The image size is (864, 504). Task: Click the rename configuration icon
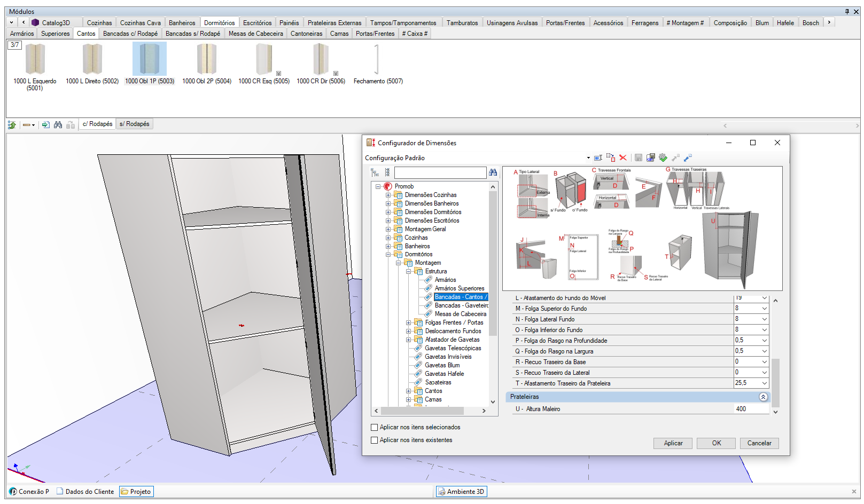pyautogui.click(x=598, y=157)
